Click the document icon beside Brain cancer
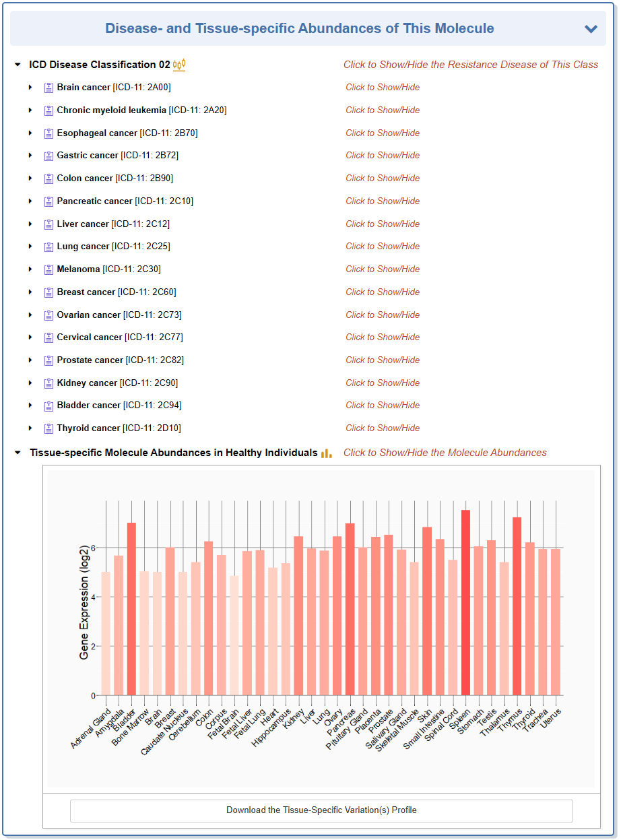The height and width of the screenshot is (840, 621). pos(48,88)
